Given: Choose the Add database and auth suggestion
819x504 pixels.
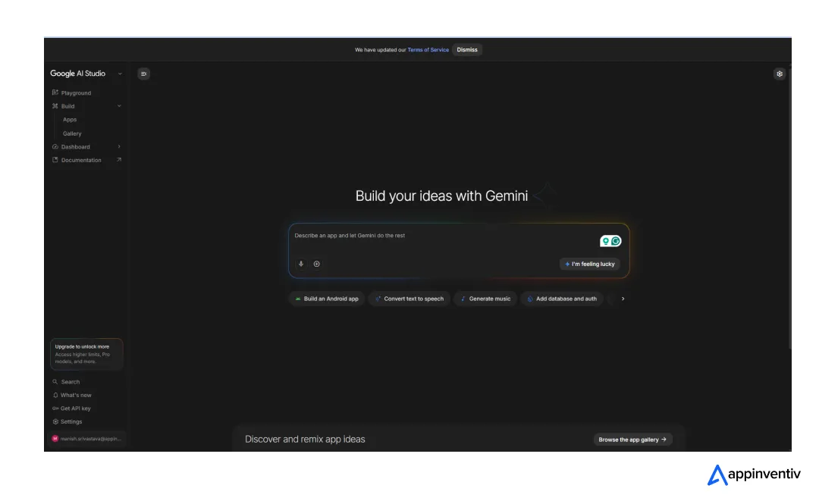Looking at the screenshot, I should pyautogui.click(x=562, y=299).
